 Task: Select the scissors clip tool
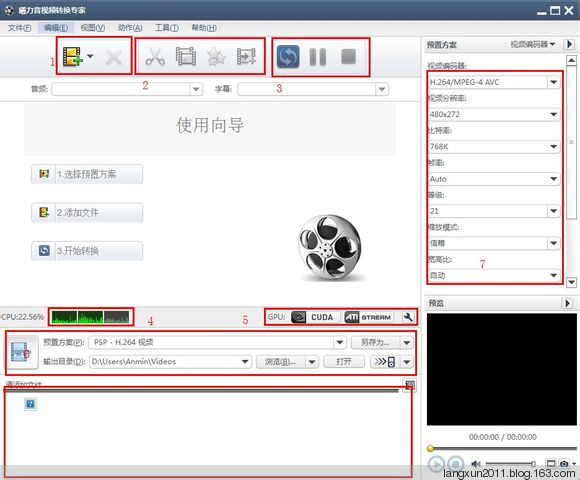pos(155,57)
